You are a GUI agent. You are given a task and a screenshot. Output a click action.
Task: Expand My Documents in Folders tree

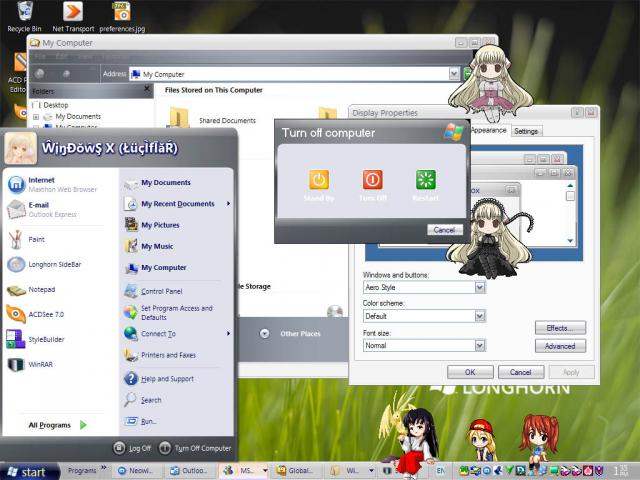36,117
